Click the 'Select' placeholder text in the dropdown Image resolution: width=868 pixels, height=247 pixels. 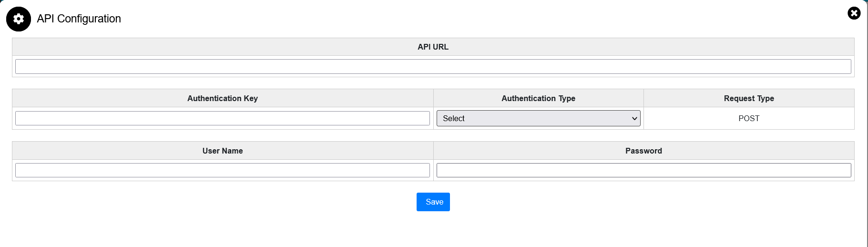[453, 118]
